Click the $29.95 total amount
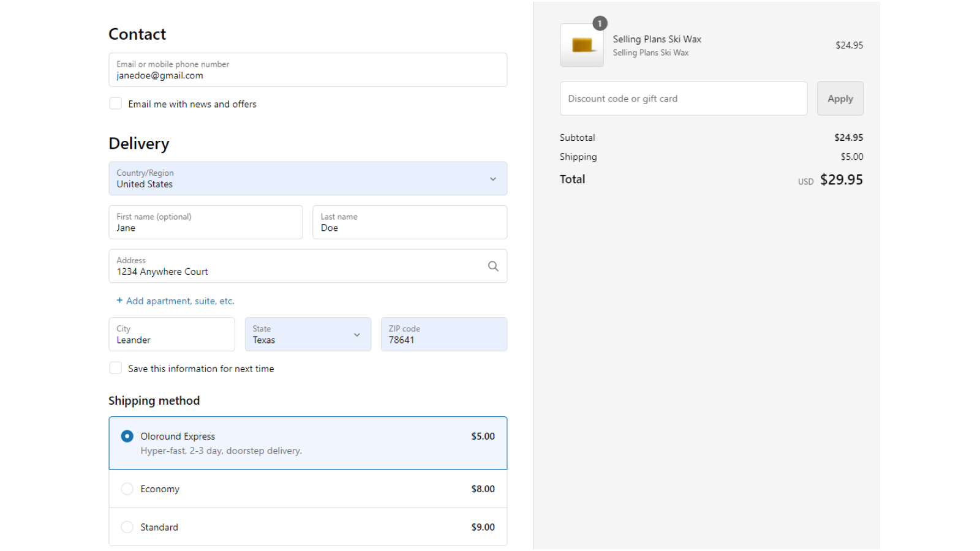The height and width of the screenshot is (551, 980). 842,180
